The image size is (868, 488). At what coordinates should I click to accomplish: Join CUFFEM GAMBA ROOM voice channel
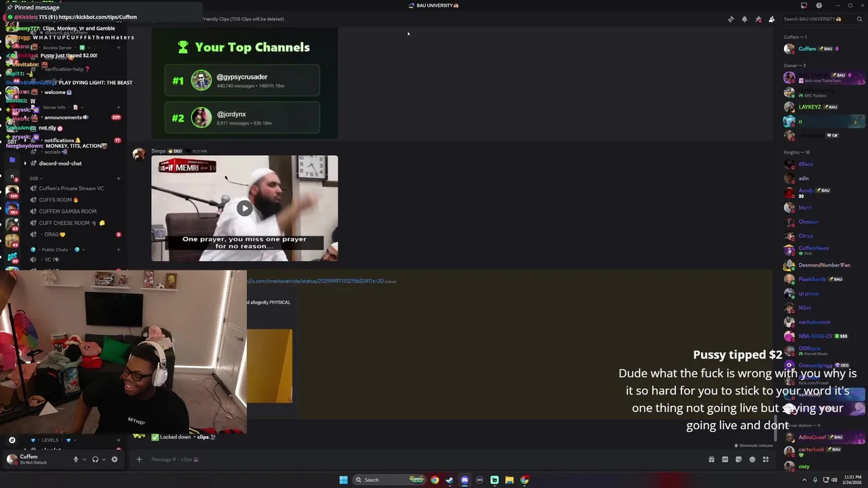click(x=75, y=211)
